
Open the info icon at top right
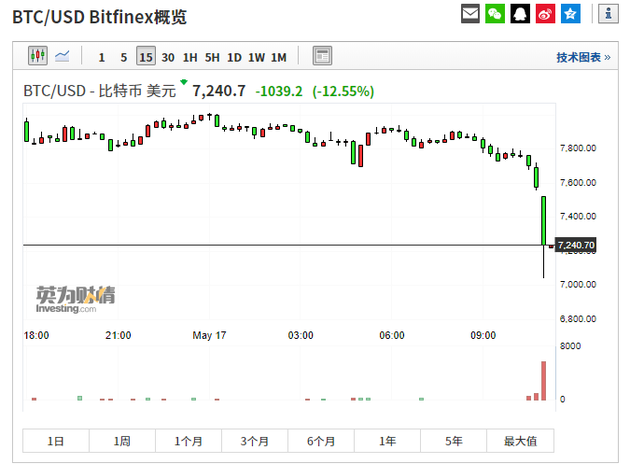pyautogui.click(x=608, y=14)
